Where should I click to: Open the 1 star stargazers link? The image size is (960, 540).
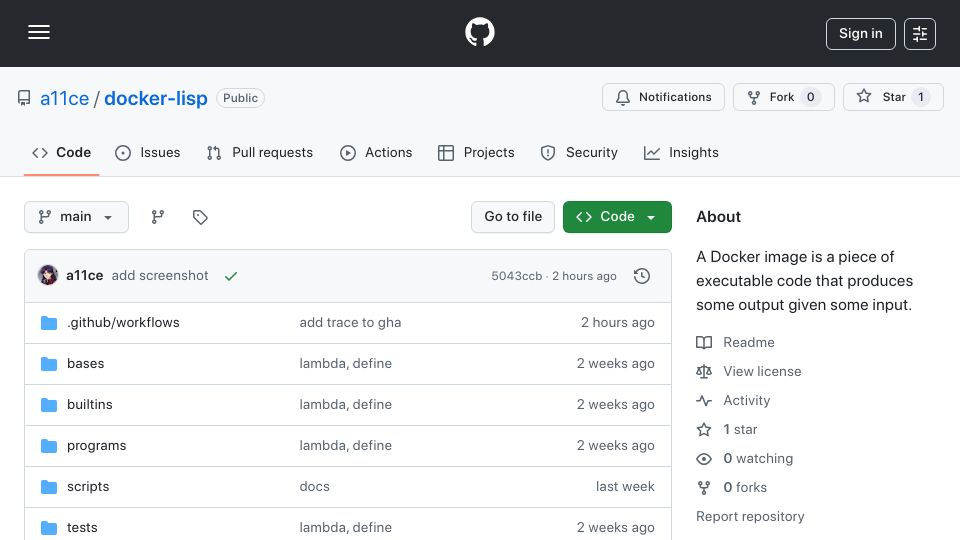pyautogui.click(x=740, y=429)
